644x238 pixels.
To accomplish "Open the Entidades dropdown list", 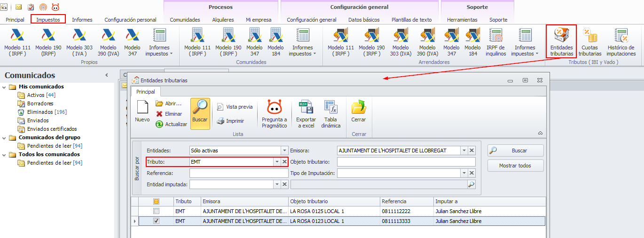I will pos(284,151).
